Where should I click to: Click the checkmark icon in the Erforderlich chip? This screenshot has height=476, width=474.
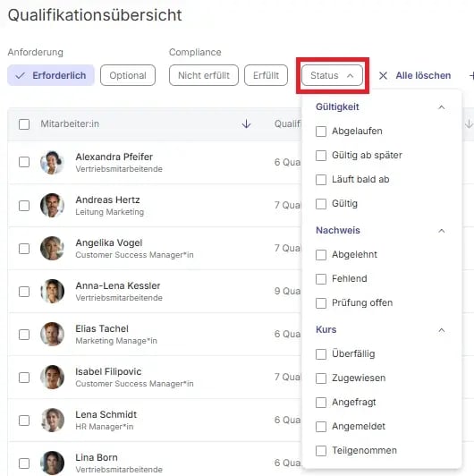pyautogui.click(x=20, y=75)
